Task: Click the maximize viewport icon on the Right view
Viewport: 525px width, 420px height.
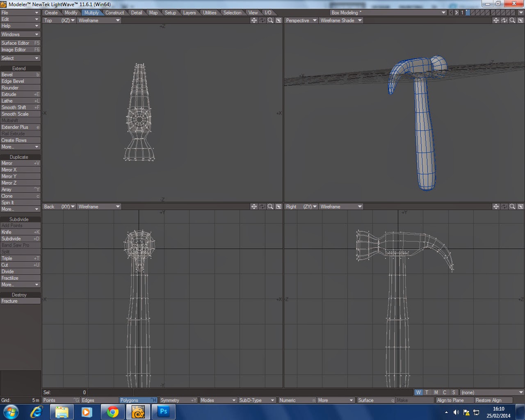Action: click(x=520, y=206)
